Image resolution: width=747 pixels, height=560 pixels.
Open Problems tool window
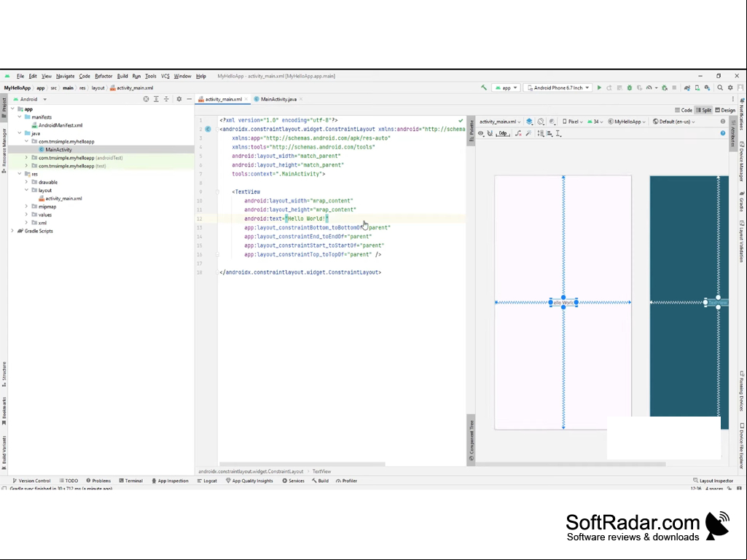coord(98,481)
